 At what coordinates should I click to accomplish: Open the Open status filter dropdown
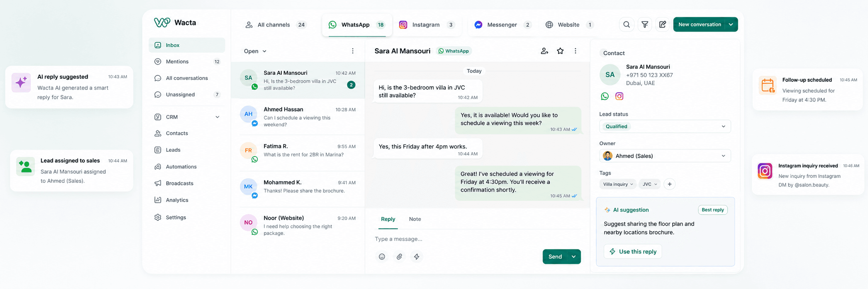point(255,51)
